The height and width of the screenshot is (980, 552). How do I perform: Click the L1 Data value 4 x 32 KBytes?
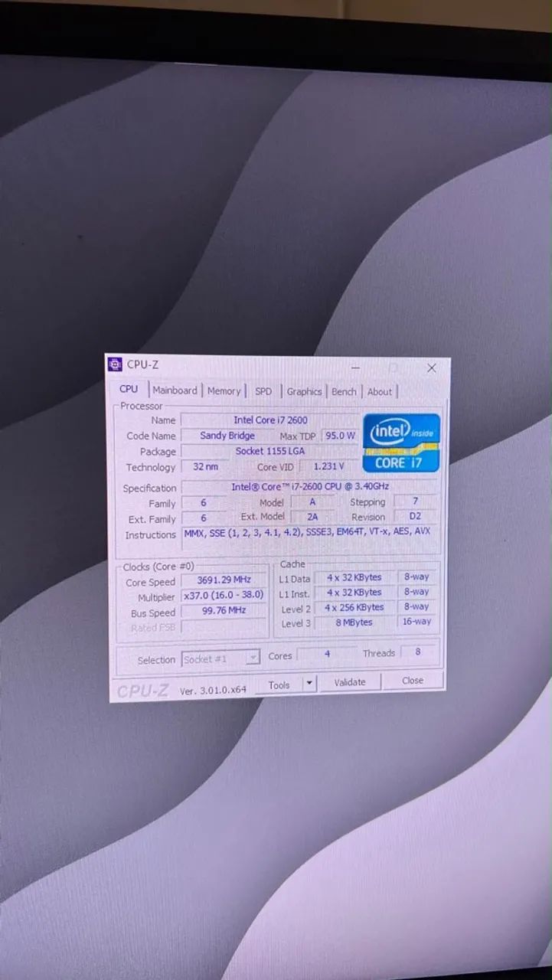click(354, 577)
